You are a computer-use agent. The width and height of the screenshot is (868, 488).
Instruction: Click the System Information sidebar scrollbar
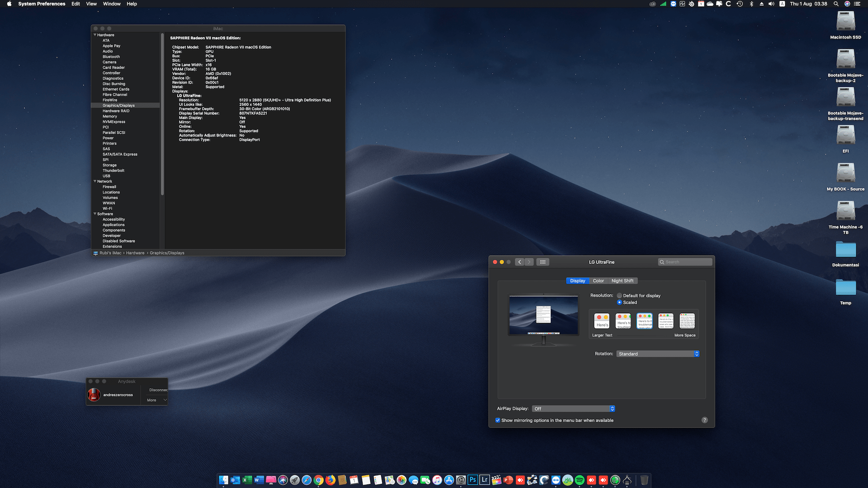click(x=162, y=114)
